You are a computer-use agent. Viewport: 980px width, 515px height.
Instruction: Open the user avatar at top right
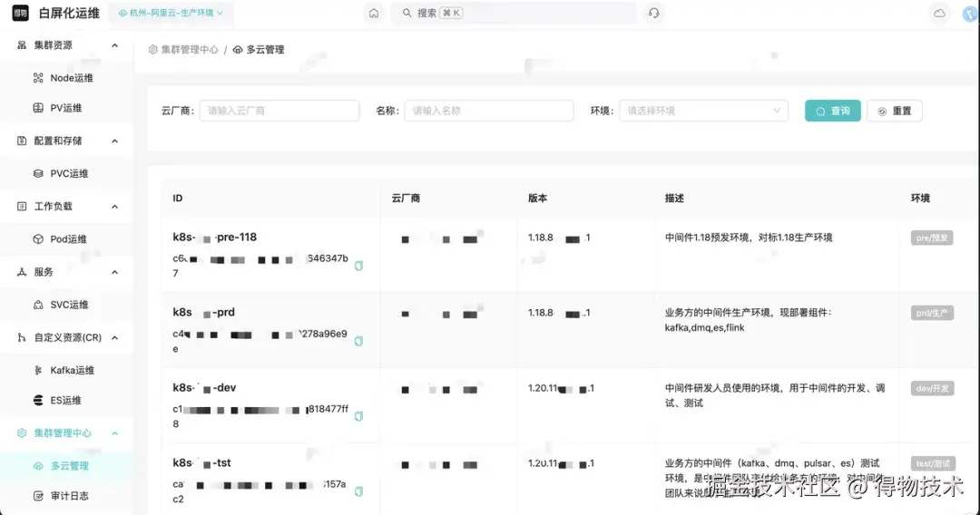pyautogui.click(x=971, y=14)
